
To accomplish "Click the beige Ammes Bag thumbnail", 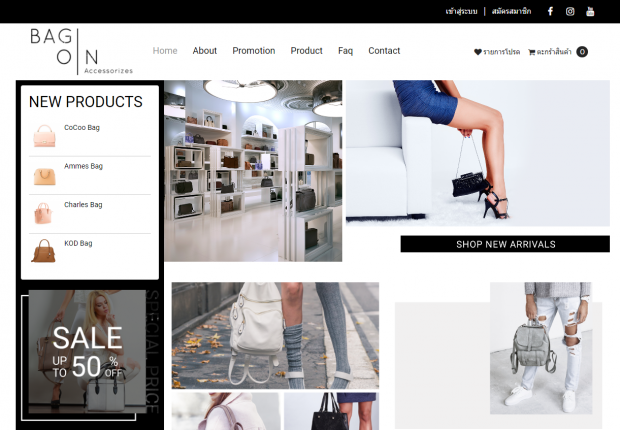I will [44, 176].
